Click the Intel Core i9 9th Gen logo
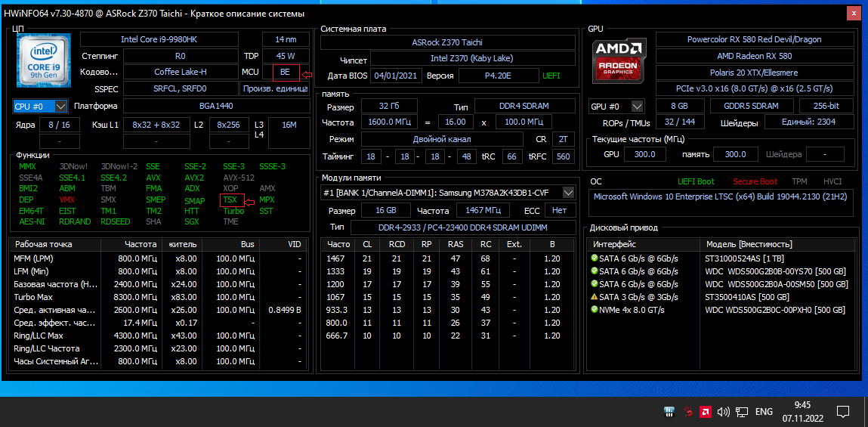The image size is (868, 427). click(x=44, y=60)
